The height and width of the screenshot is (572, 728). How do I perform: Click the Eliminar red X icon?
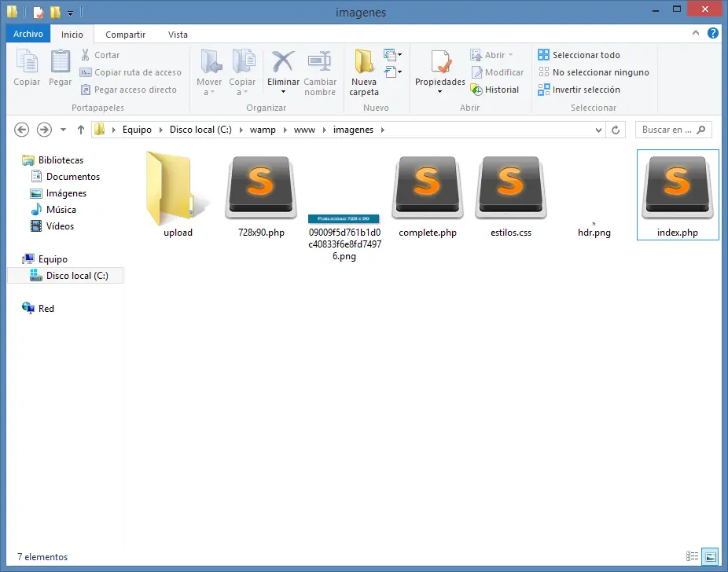point(283,62)
